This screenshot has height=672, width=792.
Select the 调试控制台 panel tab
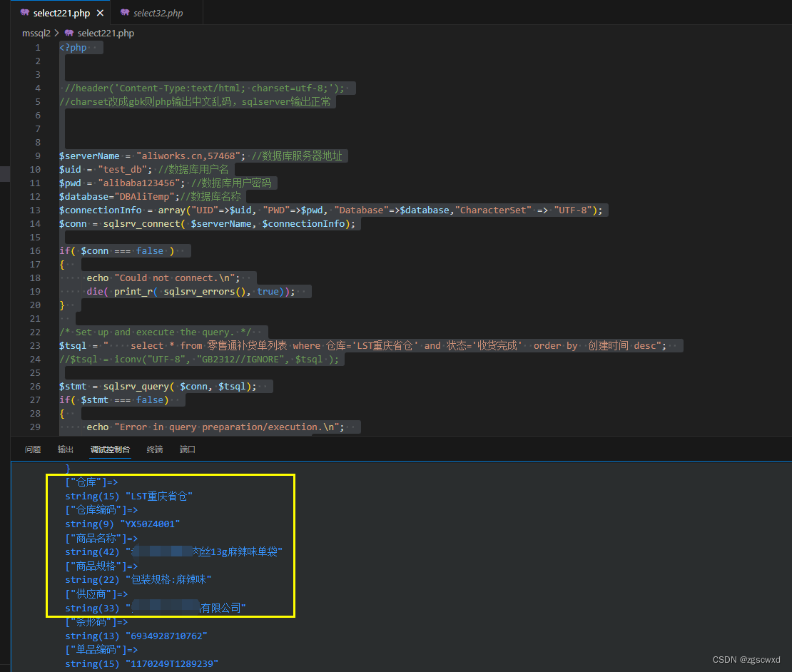pyautogui.click(x=110, y=449)
